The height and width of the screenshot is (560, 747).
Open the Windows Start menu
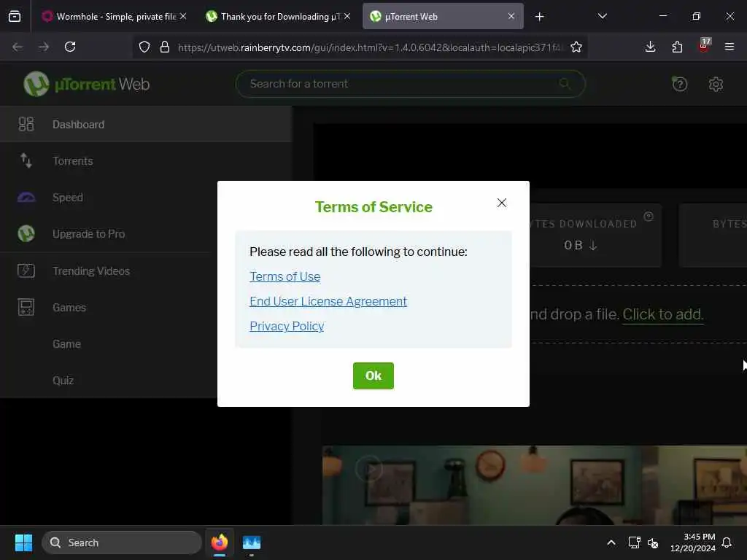(x=23, y=542)
